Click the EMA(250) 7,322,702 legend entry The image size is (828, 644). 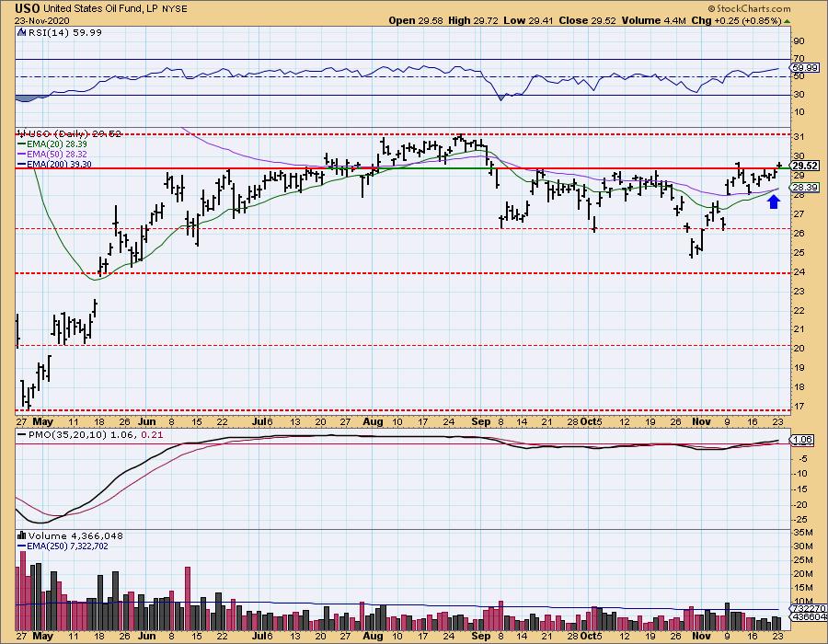point(63,546)
